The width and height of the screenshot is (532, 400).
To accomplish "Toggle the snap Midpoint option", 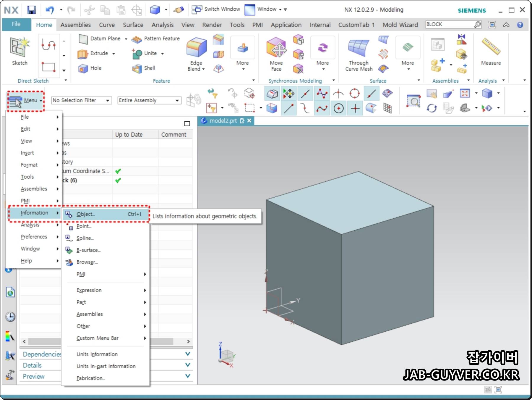I will click(x=306, y=94).
